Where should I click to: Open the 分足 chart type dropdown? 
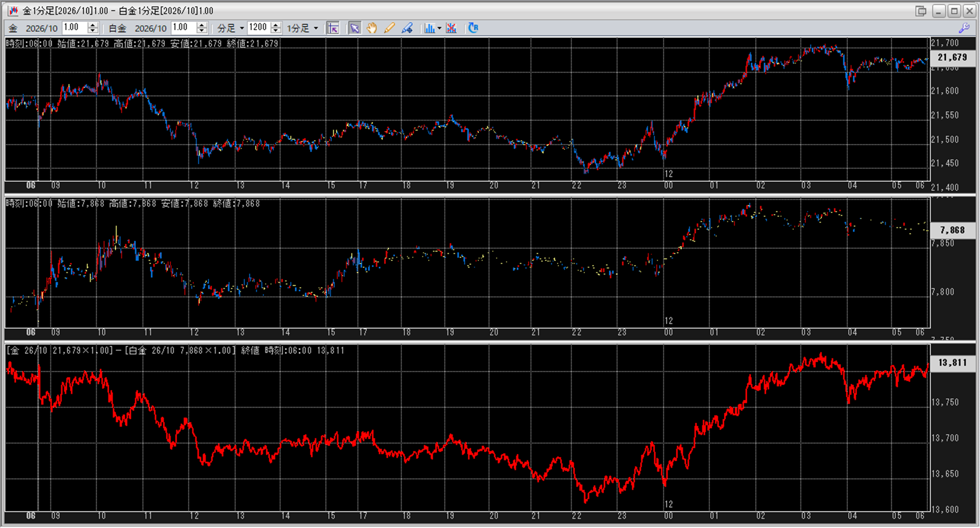pyautogui.click(x=241, y=28)
